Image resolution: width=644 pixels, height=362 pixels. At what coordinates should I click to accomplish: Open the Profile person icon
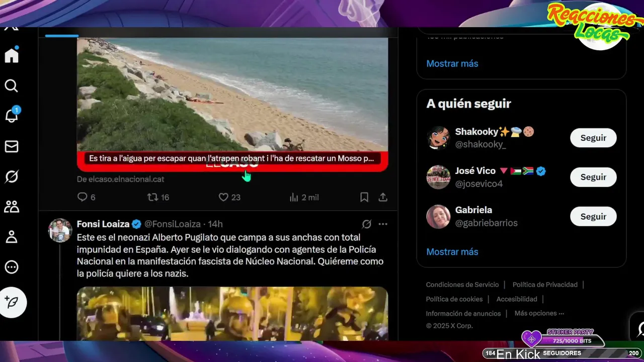click(12, 237)
